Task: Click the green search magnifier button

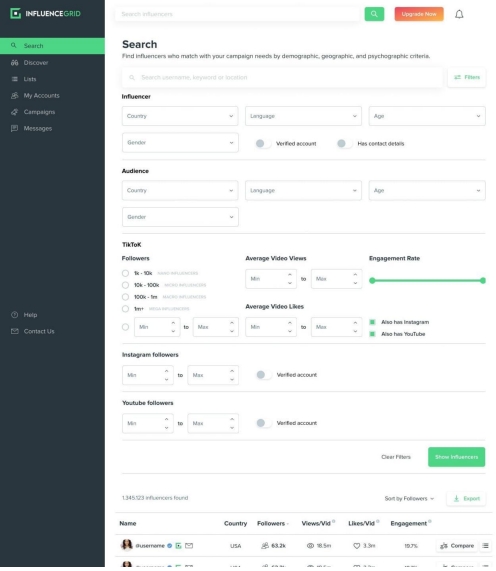Action: (x=374, y=14)
